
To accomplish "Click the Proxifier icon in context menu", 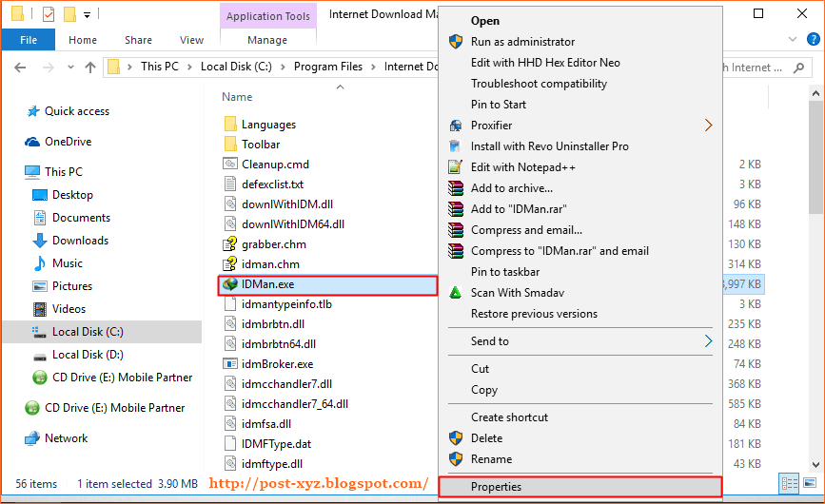I will click(456, 126).
